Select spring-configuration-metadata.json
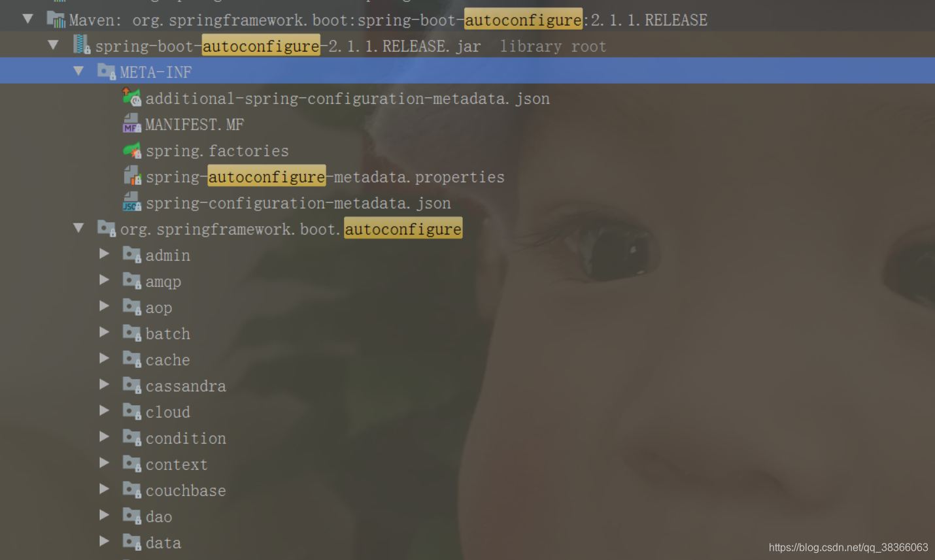Viewport: 935px width, 560px height. click(298, 203)
